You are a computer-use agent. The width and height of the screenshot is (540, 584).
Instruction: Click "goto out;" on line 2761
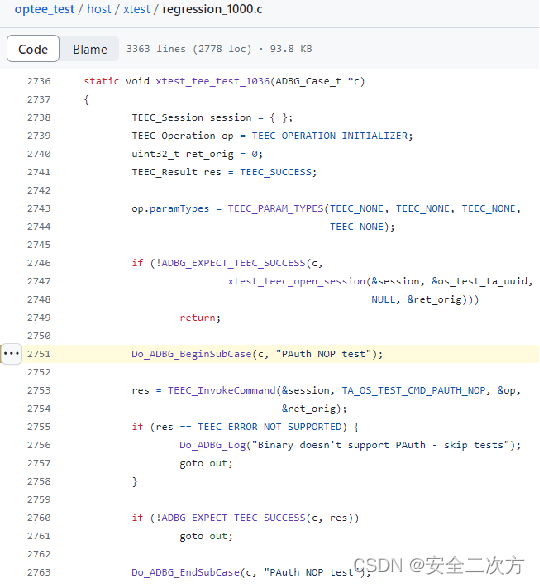click(206, 536)
